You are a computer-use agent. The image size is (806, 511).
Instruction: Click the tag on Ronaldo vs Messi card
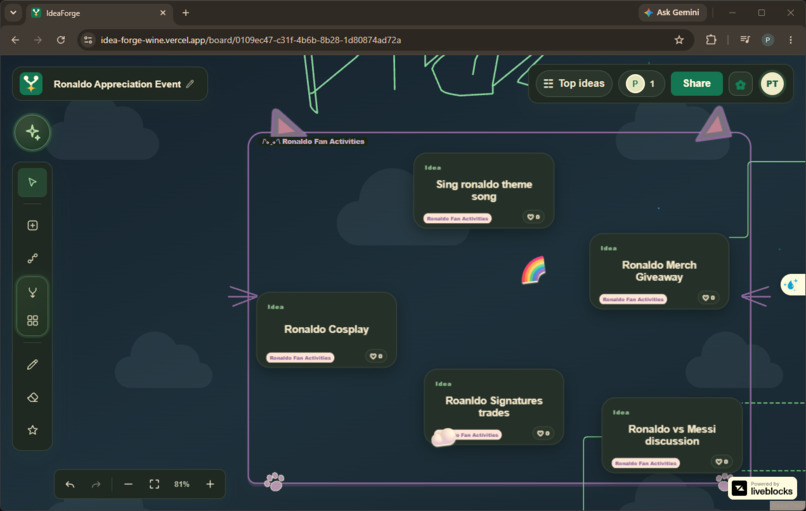[x=646, y=463]
